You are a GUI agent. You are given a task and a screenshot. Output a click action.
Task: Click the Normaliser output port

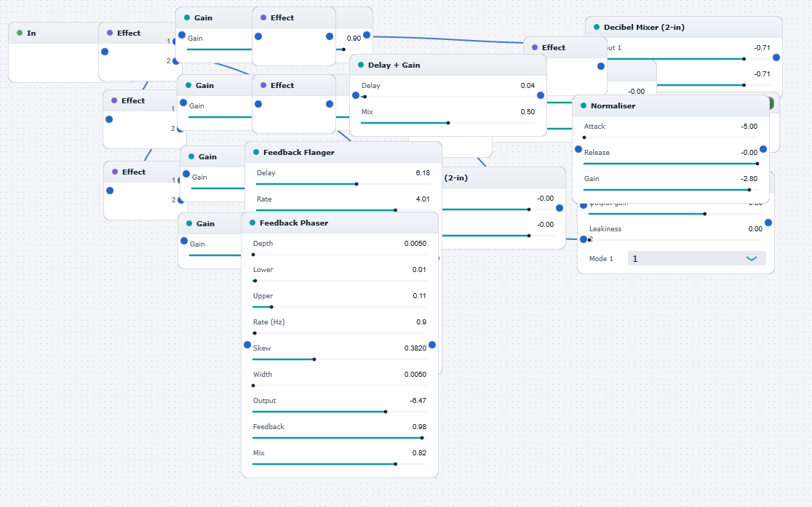pyautogui.click(x=763, y=149)
